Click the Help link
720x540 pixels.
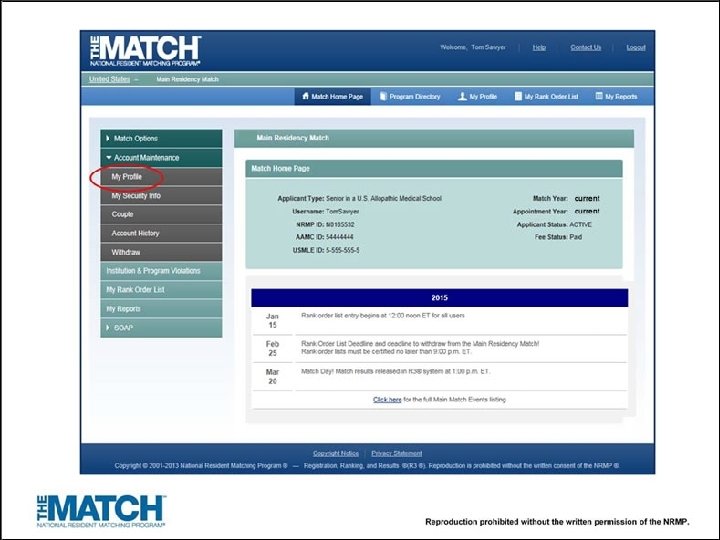coord(539,47)
